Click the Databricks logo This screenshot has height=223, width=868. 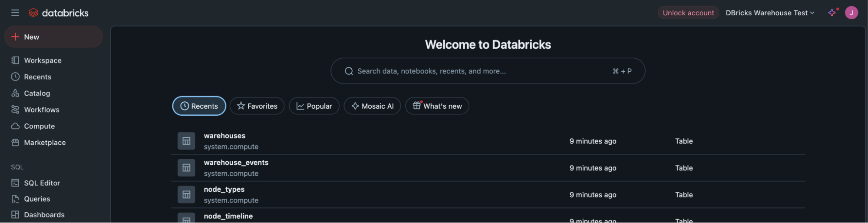click(x=59, y=13)
